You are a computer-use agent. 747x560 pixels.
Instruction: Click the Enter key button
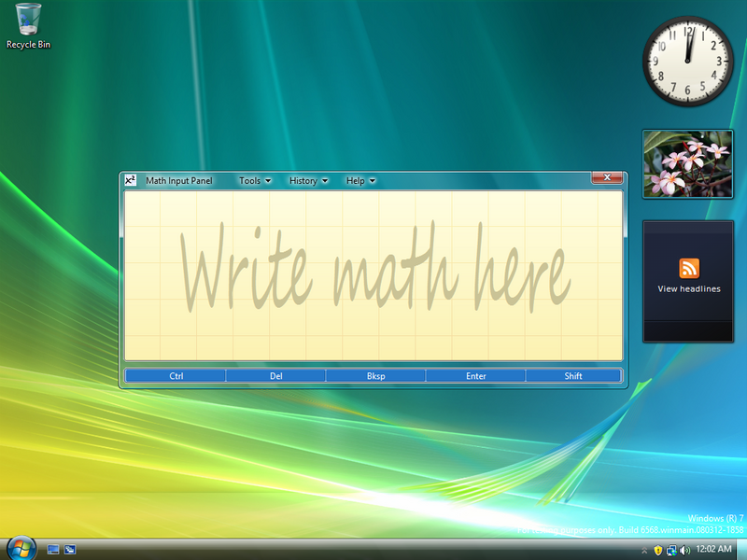[476, 376]
